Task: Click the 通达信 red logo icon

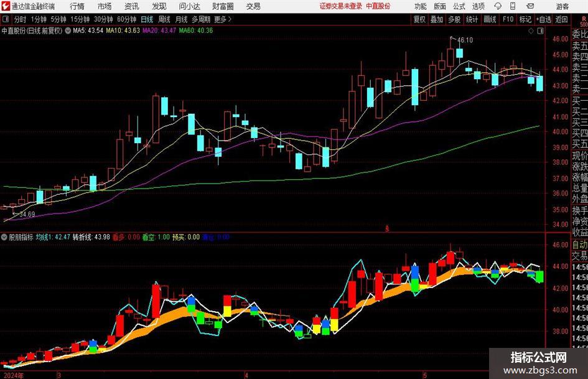Action: [x=6, y=6]
